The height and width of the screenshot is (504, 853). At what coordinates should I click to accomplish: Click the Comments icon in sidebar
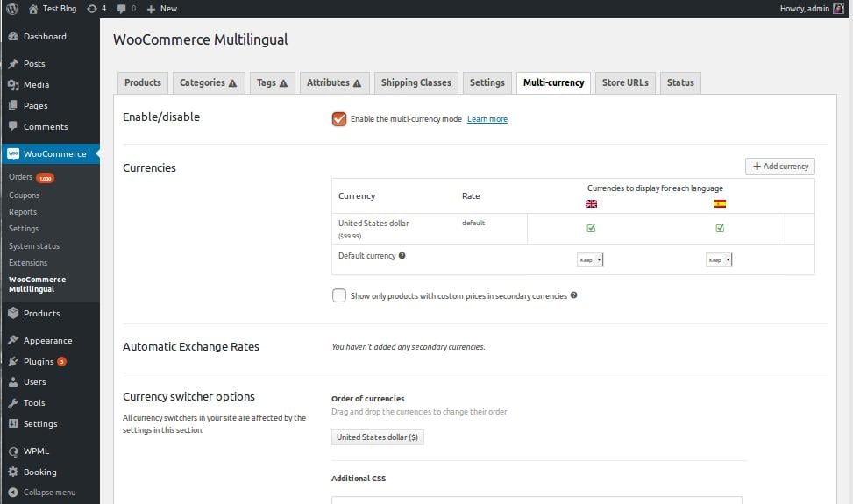[13, 126]
